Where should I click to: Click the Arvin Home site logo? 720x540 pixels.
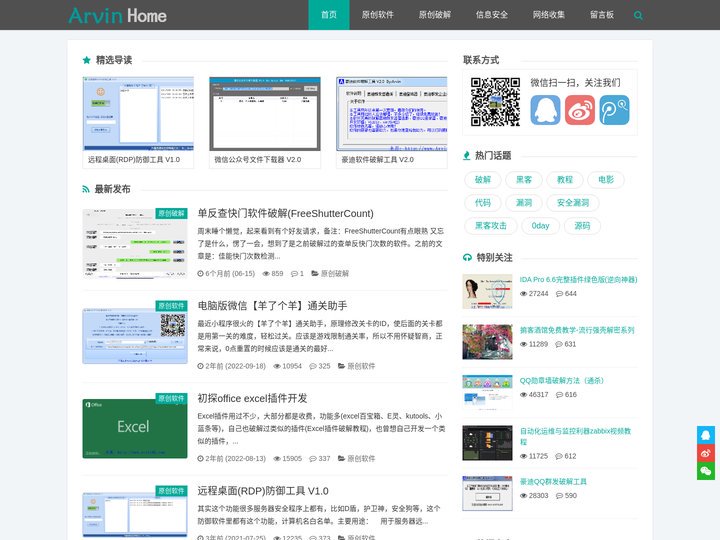[118, 15]
